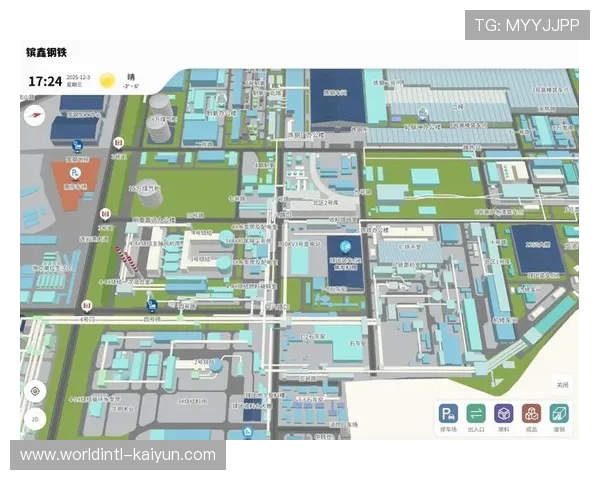Click the sunny weather icon
The width and height of the screenshot is (600, 480).
(x=105, y=79)
